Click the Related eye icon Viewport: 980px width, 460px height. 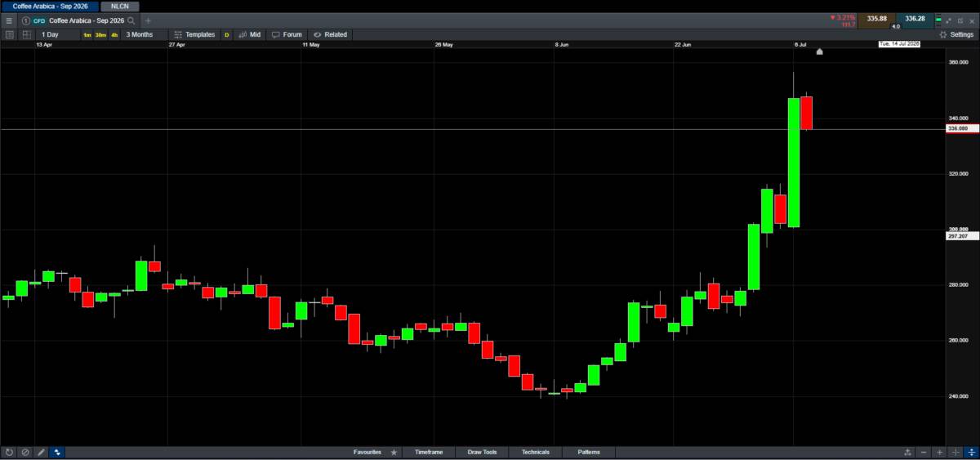[x=317, y=34]
